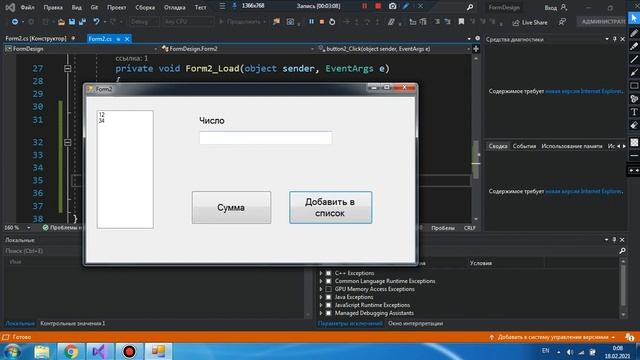
Task: Collapse the code block at line 32
Action: pyautogui.click(x=68, y=142)
